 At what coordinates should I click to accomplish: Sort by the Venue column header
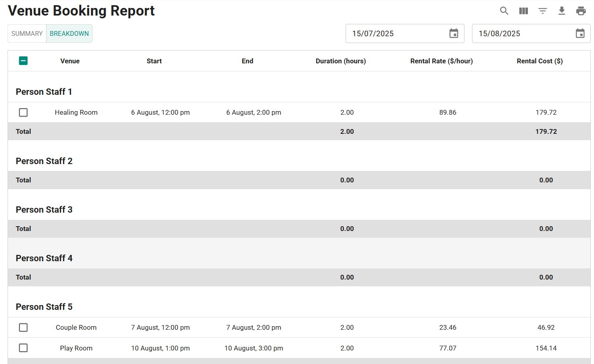pos(70,61)
